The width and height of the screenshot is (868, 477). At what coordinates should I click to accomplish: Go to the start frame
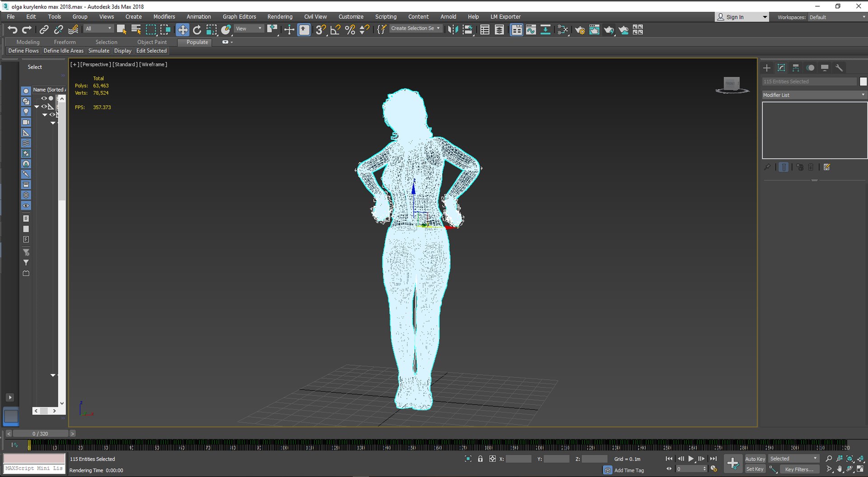tap(669, 458)
